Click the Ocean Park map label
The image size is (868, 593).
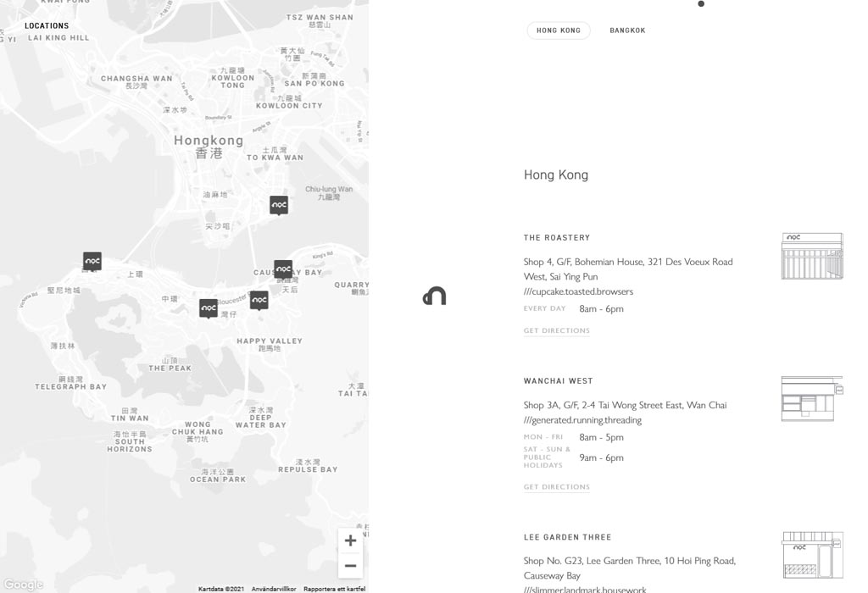(x=218, y=476)
